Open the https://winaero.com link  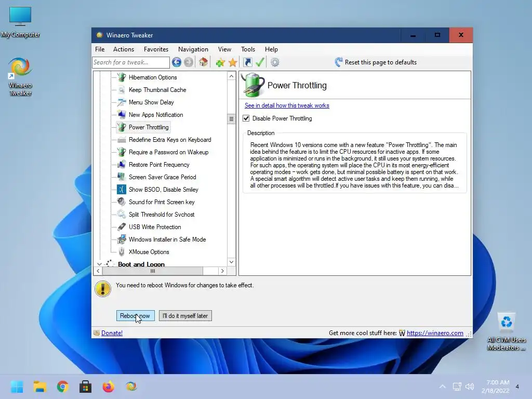click(x=435, y=333)
